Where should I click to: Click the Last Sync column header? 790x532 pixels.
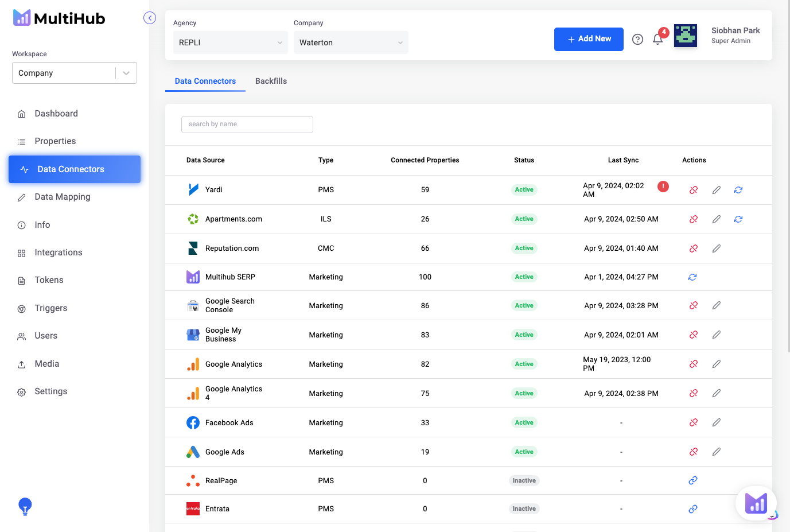tap(623, 160)
